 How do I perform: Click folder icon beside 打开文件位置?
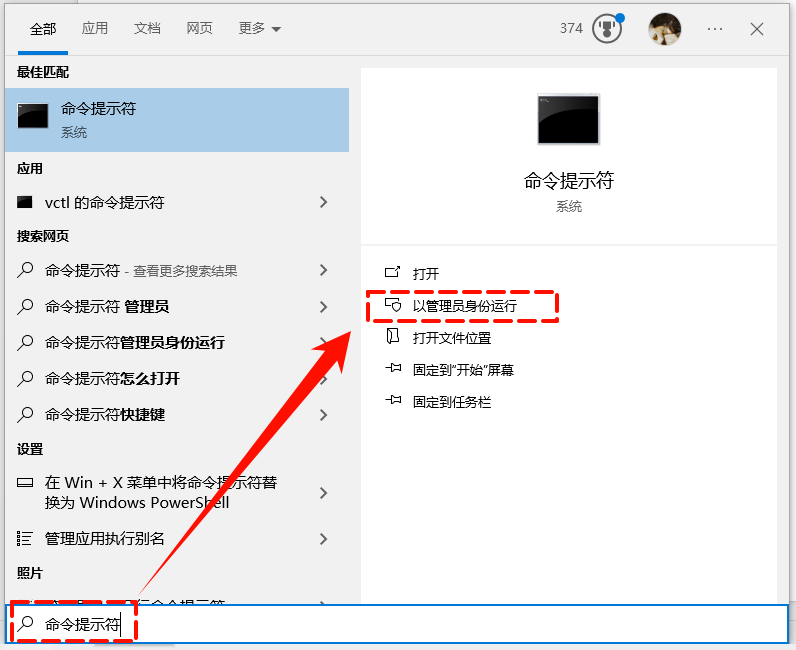pos(392,336)
